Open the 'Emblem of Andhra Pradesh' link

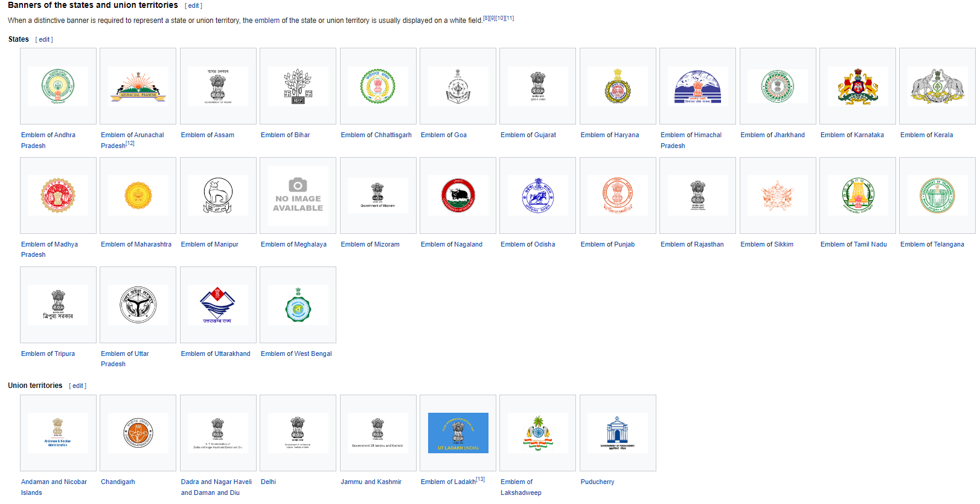tap(48, 140)
